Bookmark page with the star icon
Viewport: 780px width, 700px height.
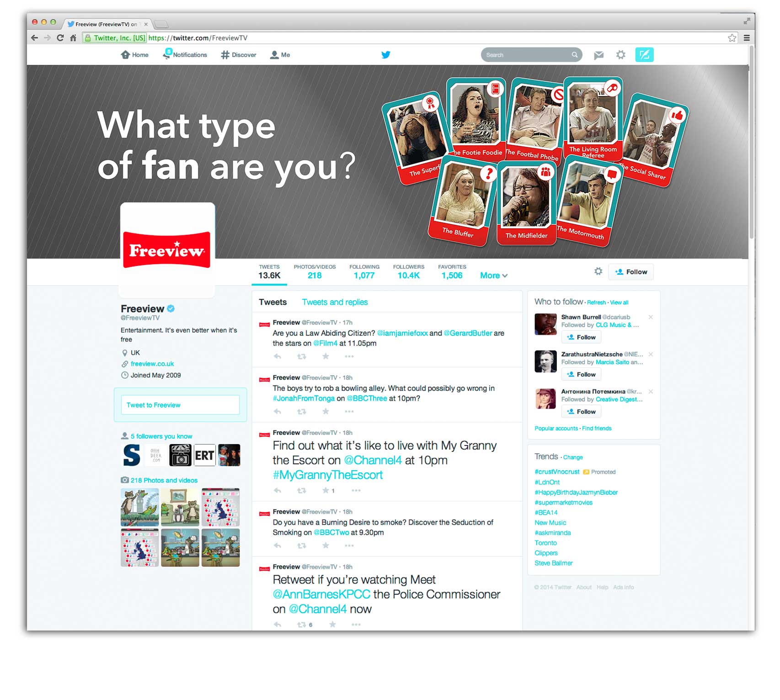tap(732, 38)
